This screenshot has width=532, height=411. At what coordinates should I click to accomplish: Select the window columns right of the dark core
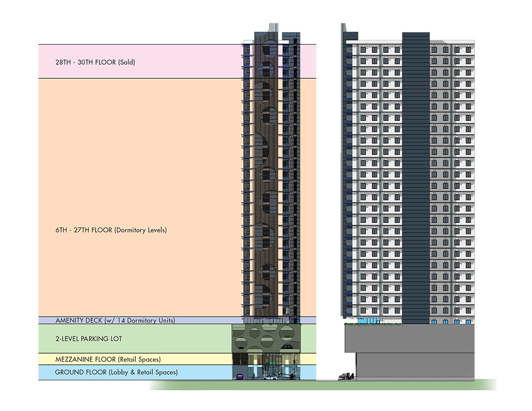452,178
